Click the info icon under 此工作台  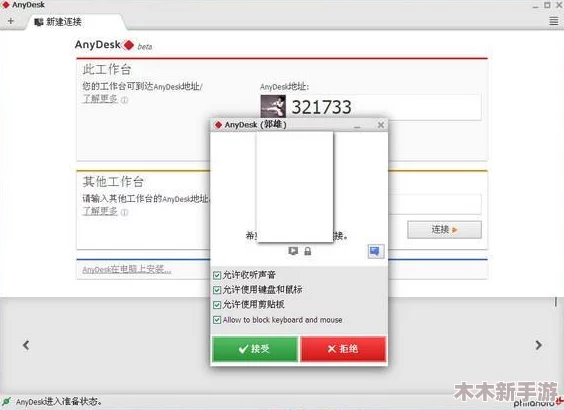point(124,100)
